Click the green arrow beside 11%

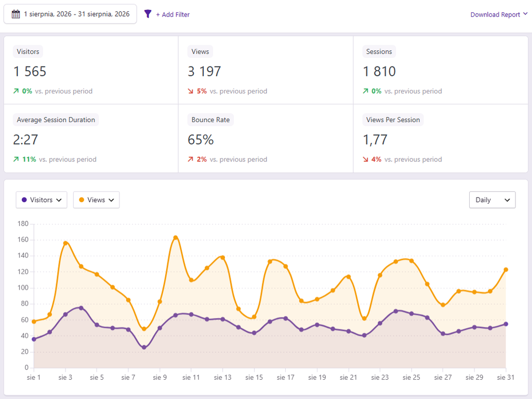pyautogui.click(x=16, y=159)
